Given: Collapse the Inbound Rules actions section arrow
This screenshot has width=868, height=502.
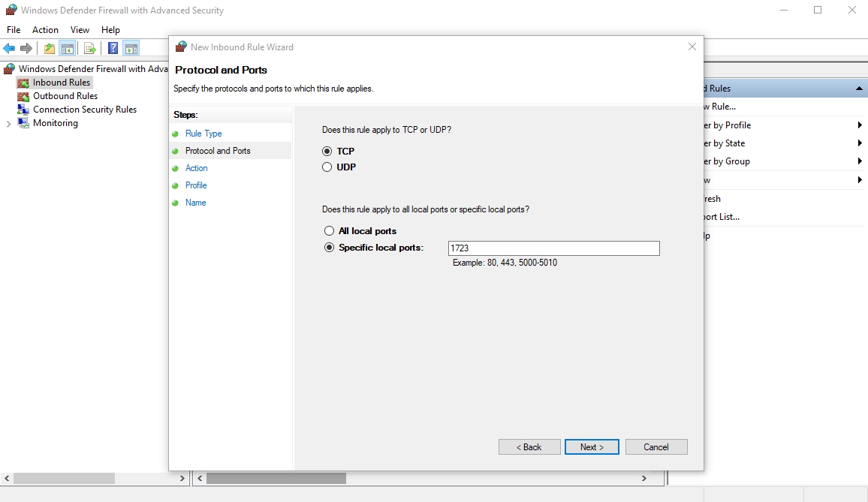Looking at the screenshot, I should tap(859, 89).
